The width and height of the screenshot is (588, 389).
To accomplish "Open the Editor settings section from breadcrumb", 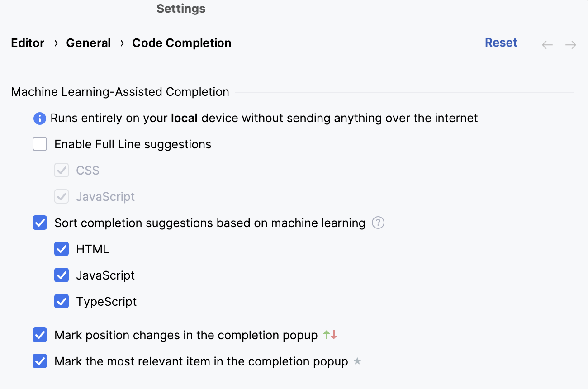I will tap(27, 43).
